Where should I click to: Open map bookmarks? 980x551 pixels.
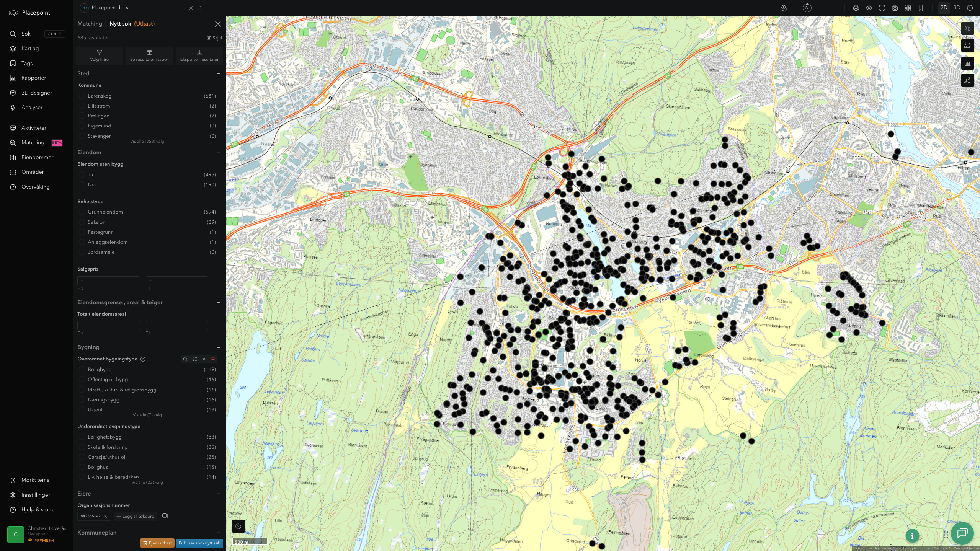click(921, 8)
